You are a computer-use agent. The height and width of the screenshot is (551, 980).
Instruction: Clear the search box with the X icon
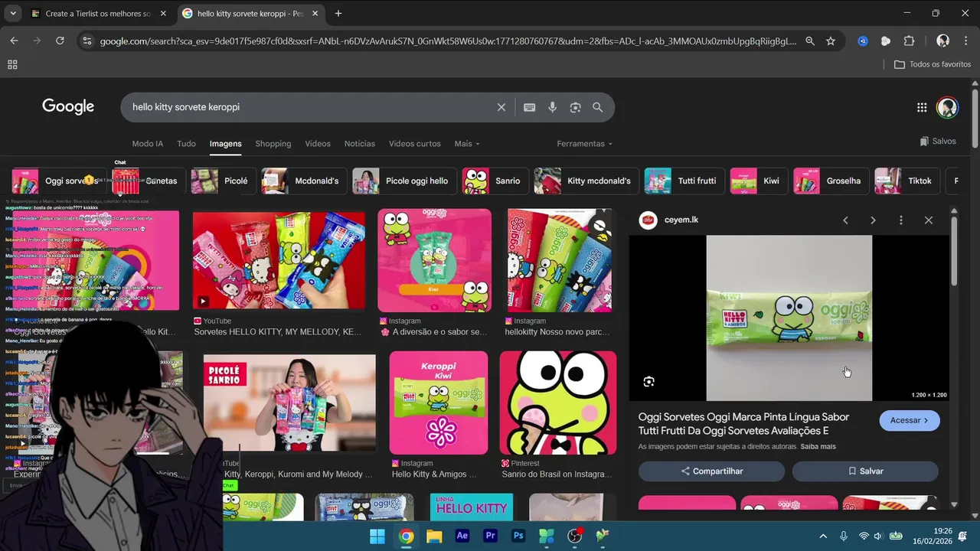click(501, 107)
